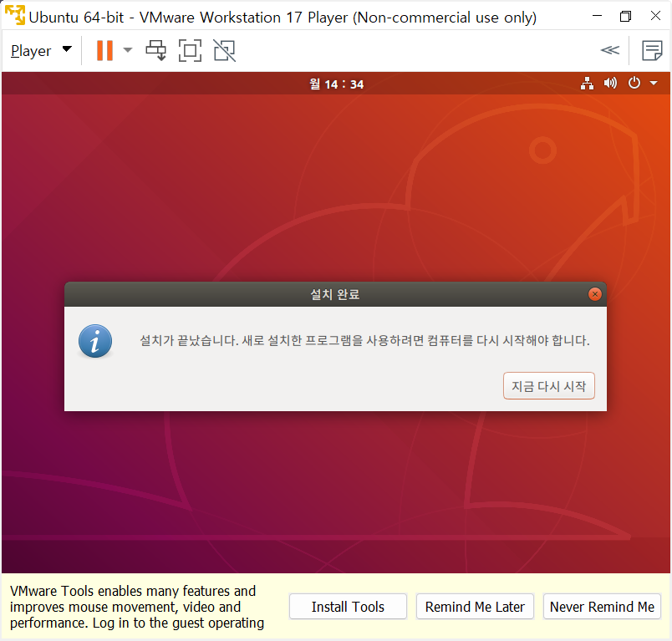The image size is (672, 641).
Task: Click the Ubuntu clock showing 14:34
Action: pos(337,84)
